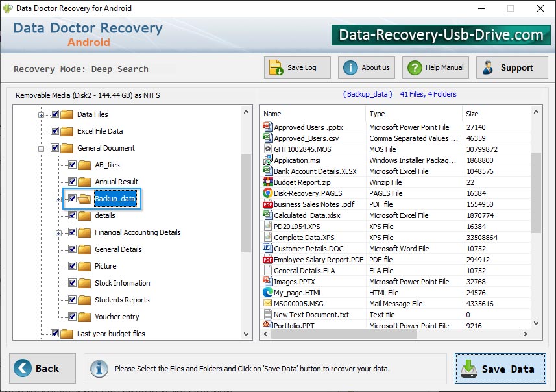Click the Save Log button
Screen dimensions: 556x392
[297, 67]
